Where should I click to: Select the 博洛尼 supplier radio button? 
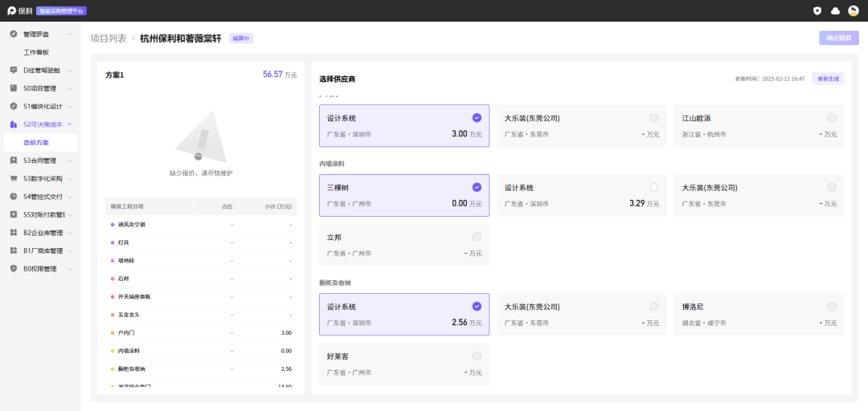(832, 307)
